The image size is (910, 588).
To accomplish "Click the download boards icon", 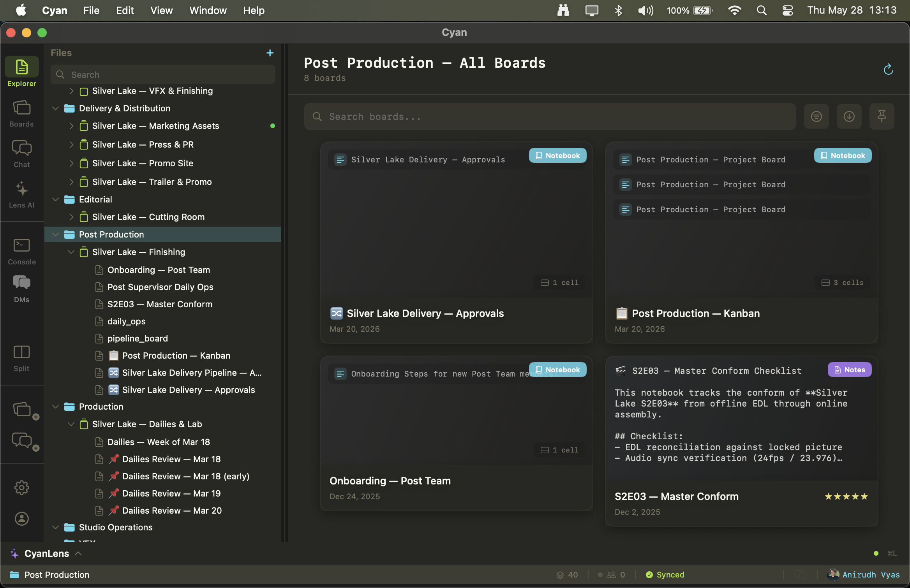I will (849, 116).
